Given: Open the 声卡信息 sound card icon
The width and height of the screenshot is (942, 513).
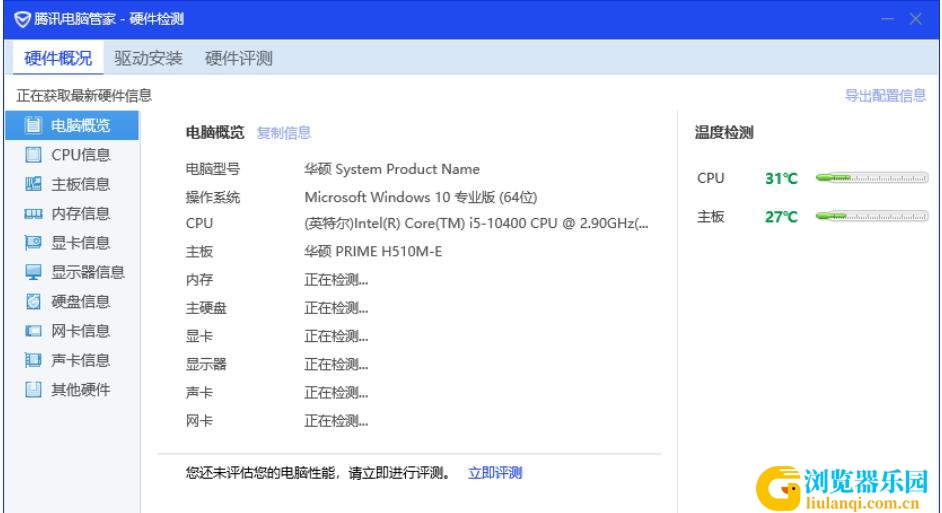Looking at the screenshot, I should click(x=33, y=360).
